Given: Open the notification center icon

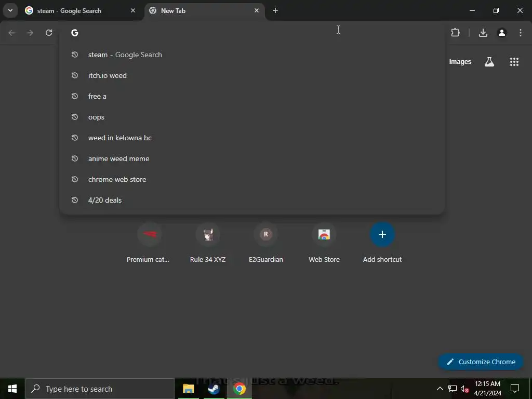Looking at the screenshot, I should tap(515, 389).
